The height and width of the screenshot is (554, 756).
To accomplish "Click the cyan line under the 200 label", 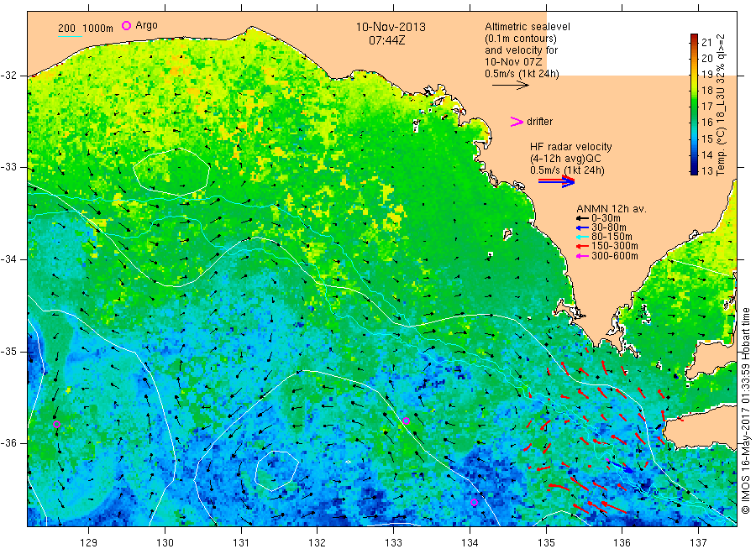I will (x=70, y=36).
